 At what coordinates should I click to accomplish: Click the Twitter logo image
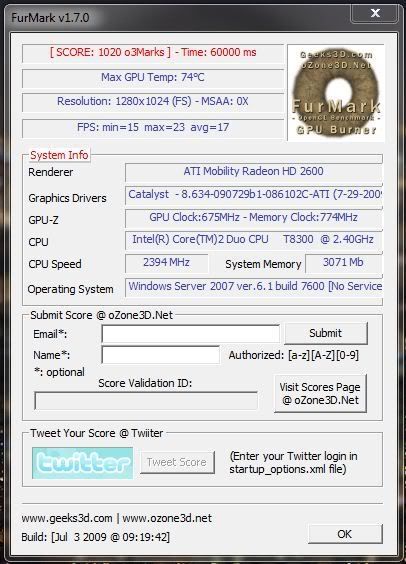click(x=82, y=463)
